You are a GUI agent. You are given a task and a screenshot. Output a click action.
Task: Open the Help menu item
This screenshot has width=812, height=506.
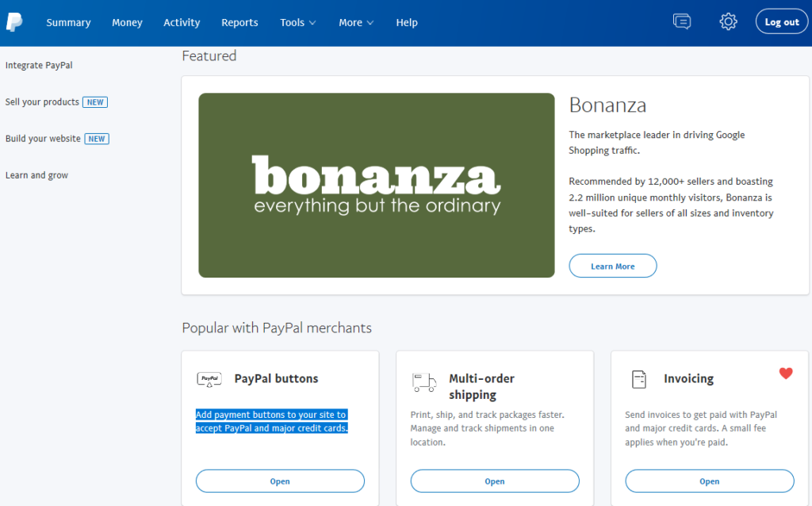[x=407, y=23]
